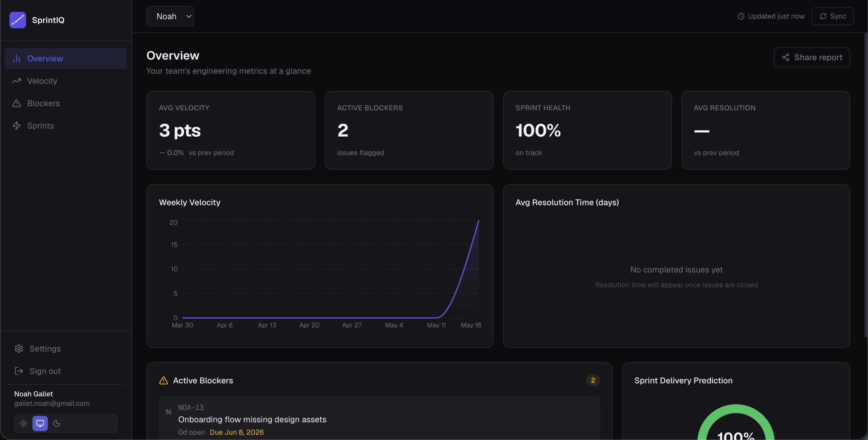The width and height of the screenshot is (868, 440).
Task: Click the Resolution time will appear hint text
Action: [676, 285]
